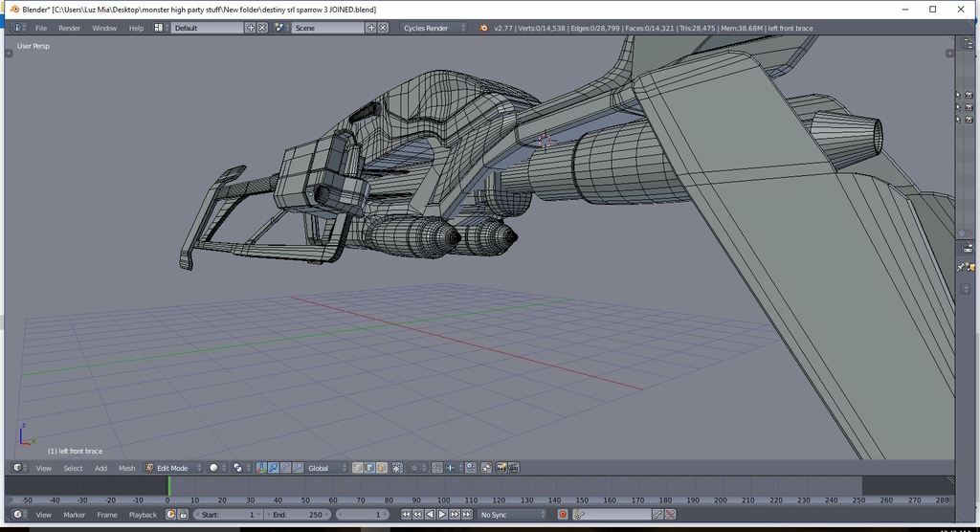Edit the Default screen layout name field
980x532 pixels.
(208, 28)
